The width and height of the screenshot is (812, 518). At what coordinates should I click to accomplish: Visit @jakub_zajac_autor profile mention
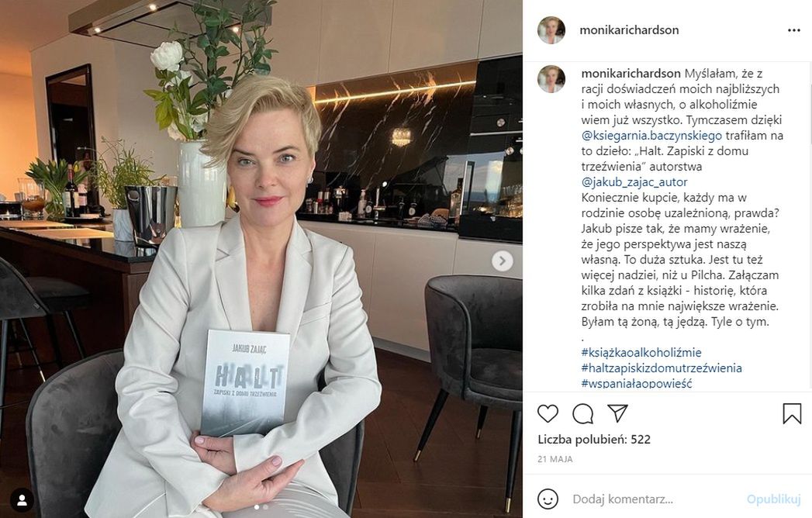pos(634,182)
